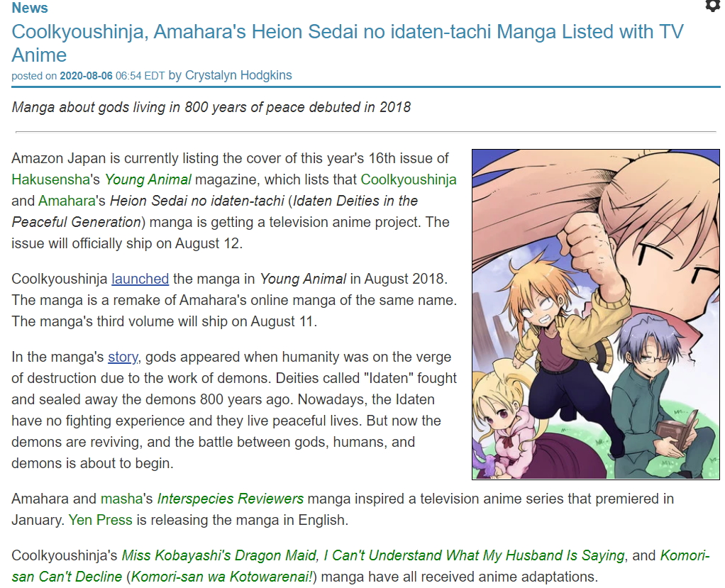
Task: Click the 2020-08-06 post date
Action: 86,76
